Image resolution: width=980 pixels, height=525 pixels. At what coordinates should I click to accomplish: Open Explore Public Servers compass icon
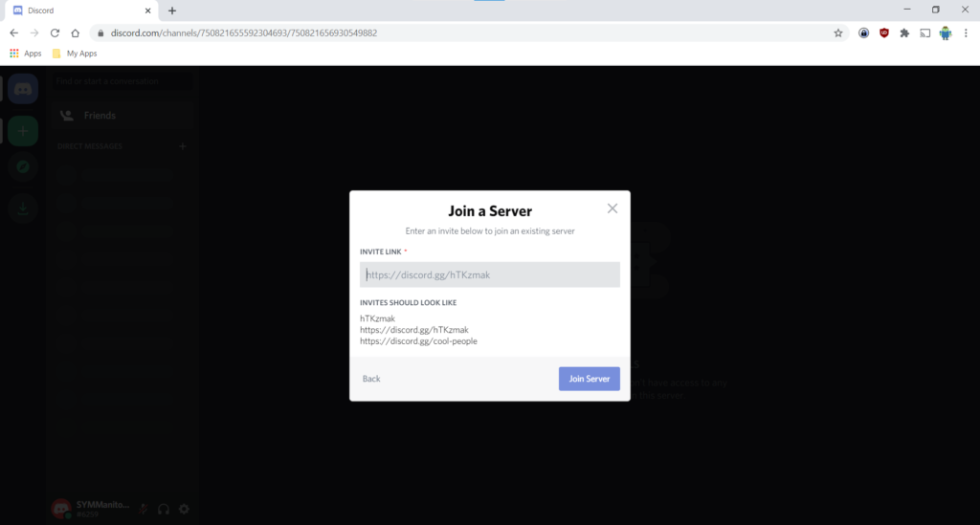pos(23,166)
